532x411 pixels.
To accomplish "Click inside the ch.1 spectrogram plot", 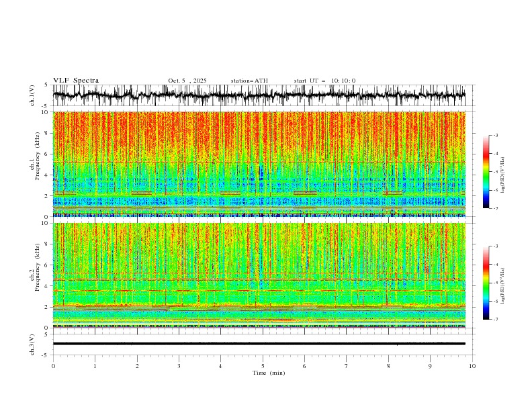I will [259, 164].
